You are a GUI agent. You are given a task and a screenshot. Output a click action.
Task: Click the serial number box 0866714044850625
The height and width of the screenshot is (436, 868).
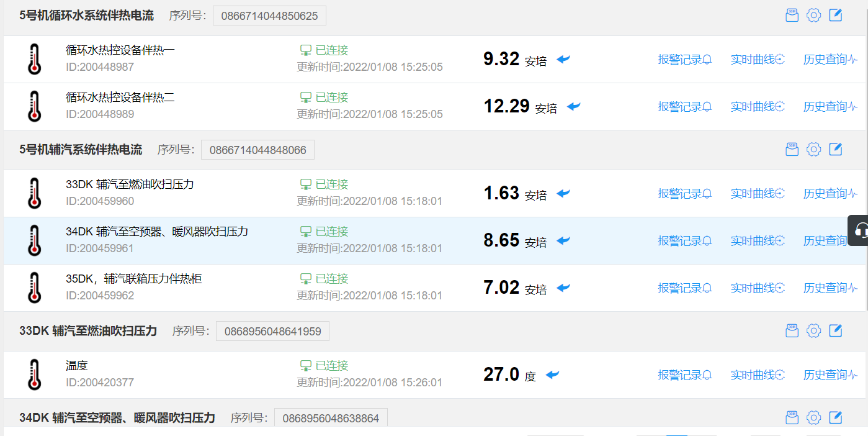click(x=269, y=16)
